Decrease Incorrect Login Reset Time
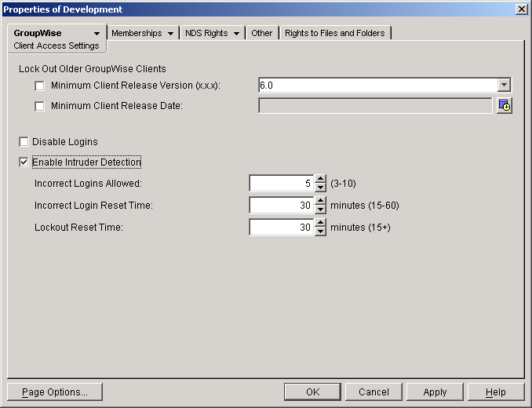The image size is (532, 408). 320,209
